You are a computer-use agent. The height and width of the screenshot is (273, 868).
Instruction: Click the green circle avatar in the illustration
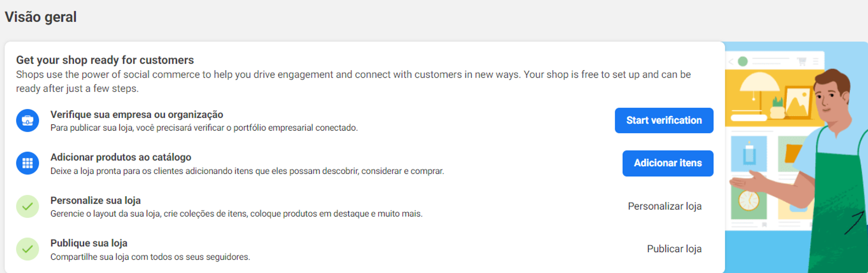pyautogui.click(x=743, y=61)
